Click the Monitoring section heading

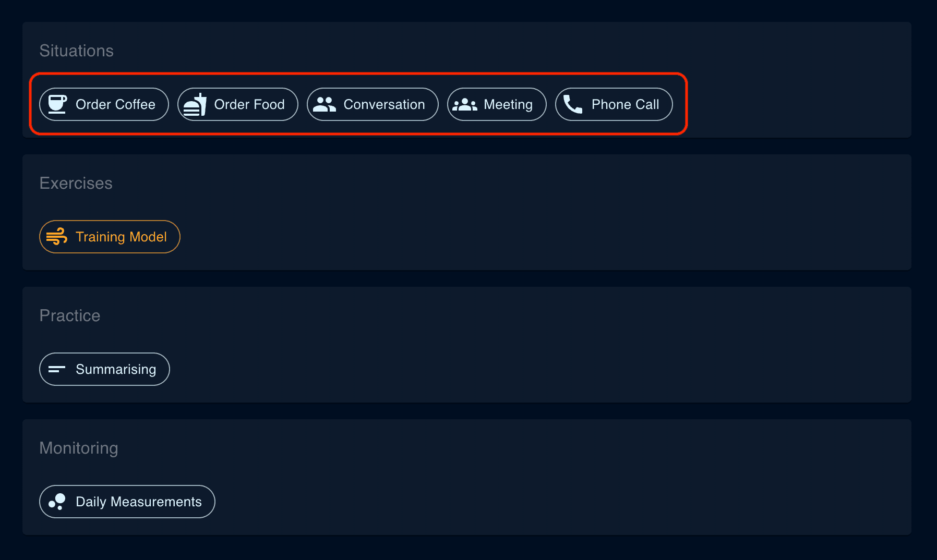tap(79, 448)
